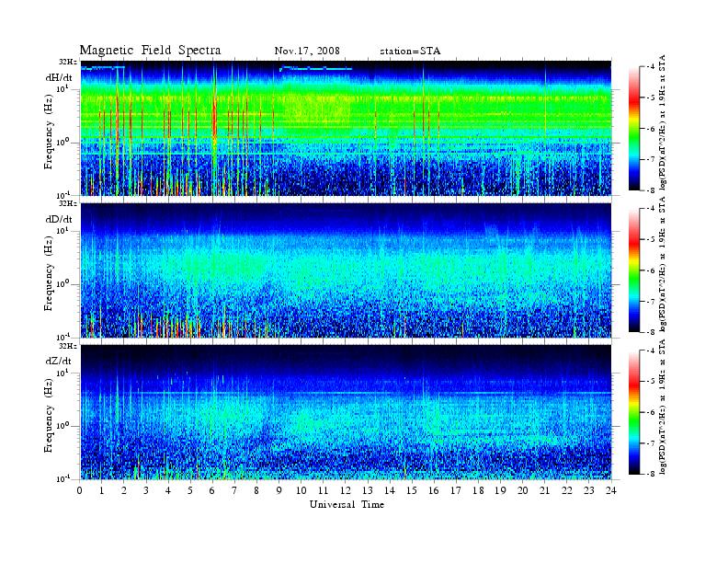728x563 pixels.
Task: Click hour "8" on the time axis
Action: pyautogui.click(x=256, y=490)
